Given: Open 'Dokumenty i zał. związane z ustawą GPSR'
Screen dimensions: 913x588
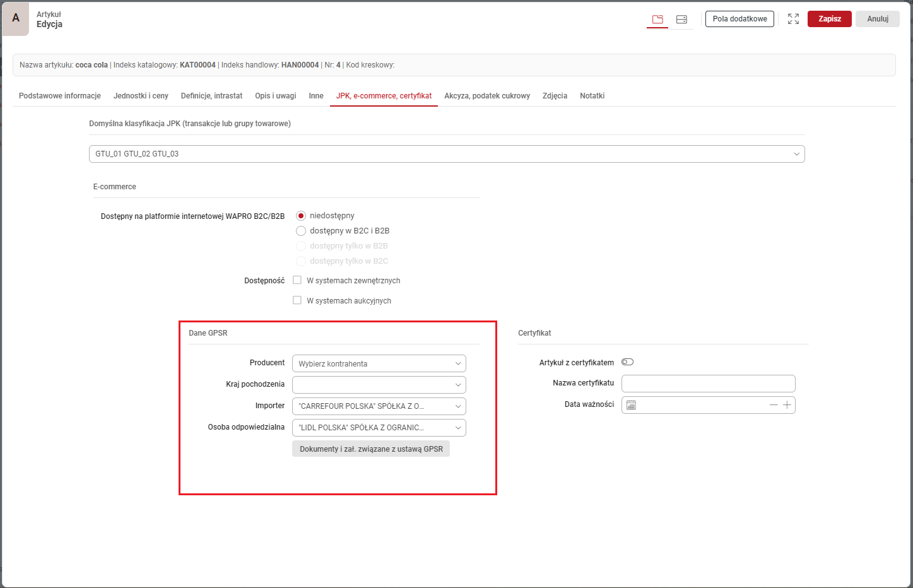Looking at the screenshot, I should (371, 449).
